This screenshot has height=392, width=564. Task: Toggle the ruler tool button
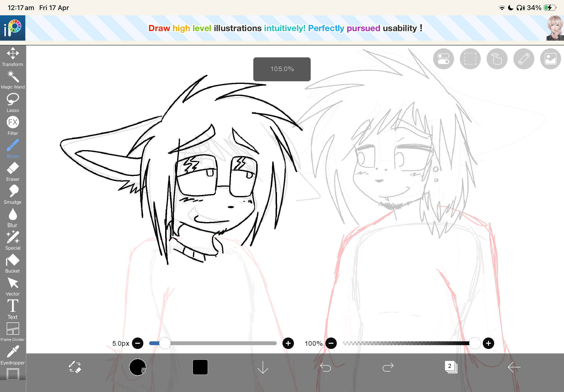(524, 59)
